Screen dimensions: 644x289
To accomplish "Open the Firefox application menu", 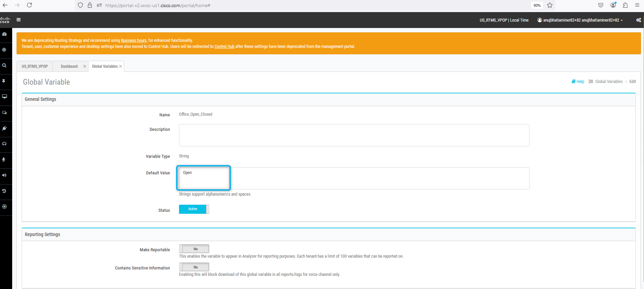I will point(637,5).
